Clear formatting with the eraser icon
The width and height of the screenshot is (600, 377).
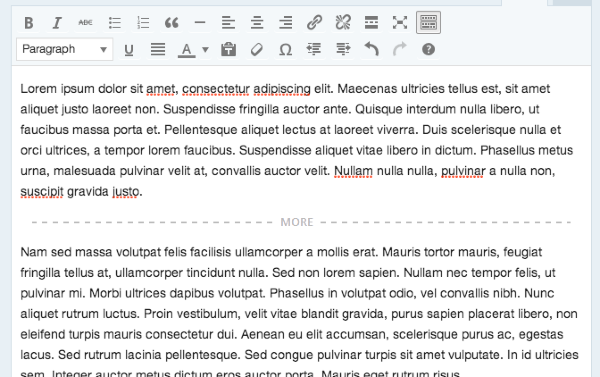tap(257, 49)
